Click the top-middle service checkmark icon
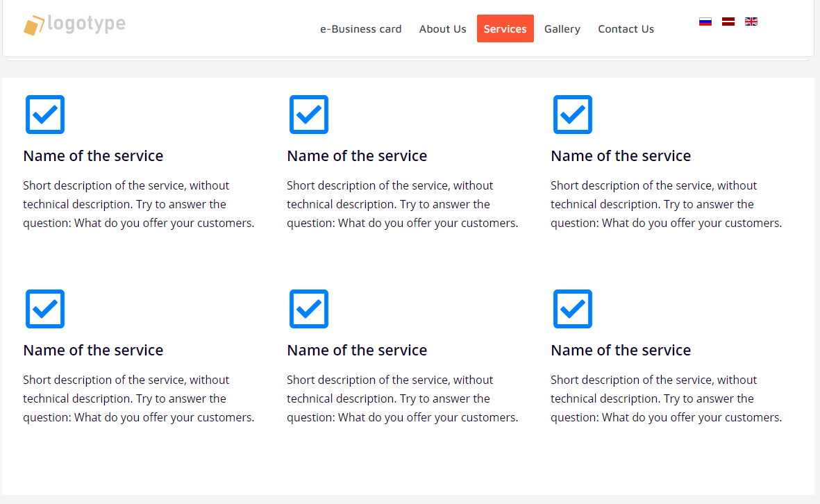820x504 pixels. (308, 115)
